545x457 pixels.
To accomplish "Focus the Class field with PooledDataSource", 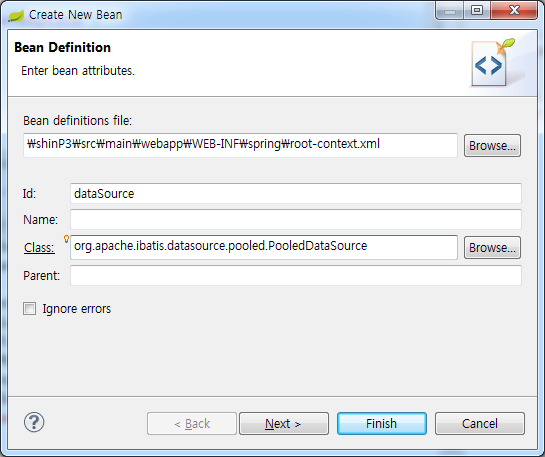I will [264, 247].
